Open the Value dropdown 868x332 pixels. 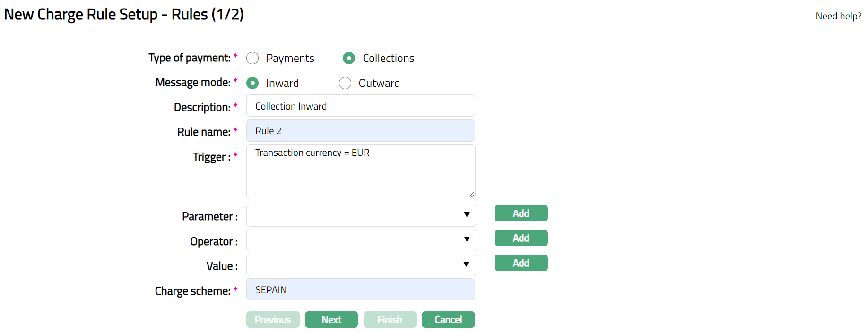click(x=361, y=265)
